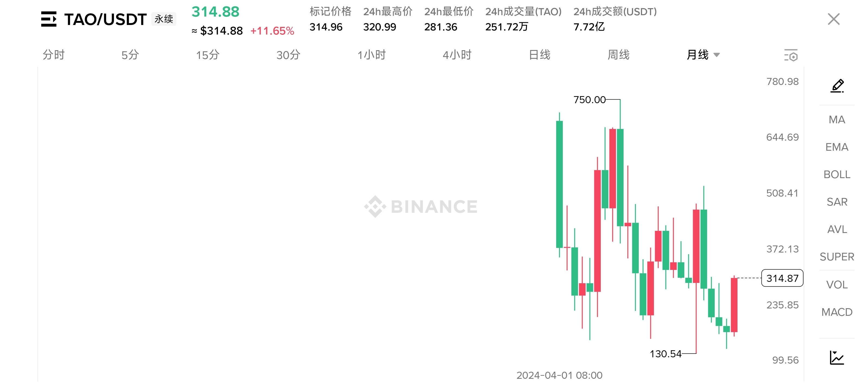Show the MACD sub-chart

coord(837,312)
